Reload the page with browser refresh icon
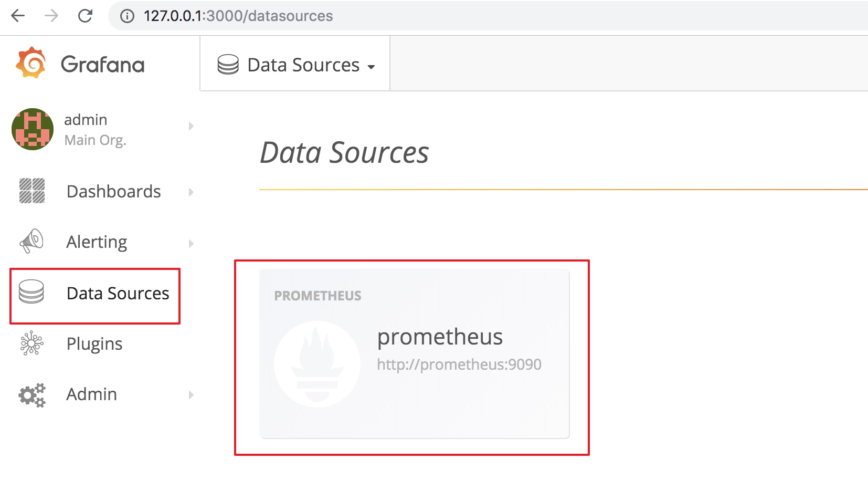 point(85,16)
